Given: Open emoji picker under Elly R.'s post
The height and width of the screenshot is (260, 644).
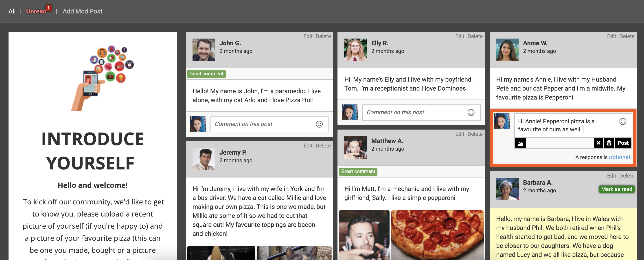Looking at the screenshot, I should click(471, 113).
